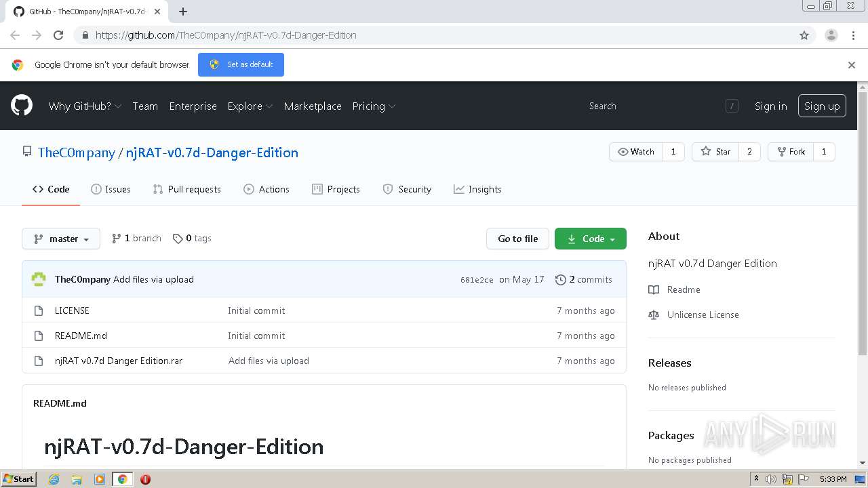
Task: Go back with the browser arrow
Action: pyautogui.click(x=15, y=35)
